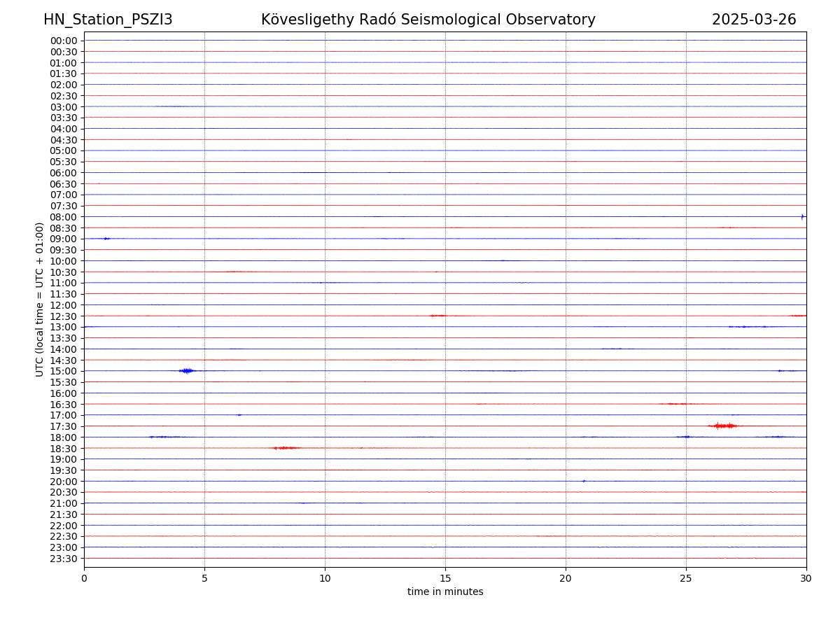Click the Kövesligethy Radó Seismological Observatory title

pyautogui.click(x=428, y=20)
